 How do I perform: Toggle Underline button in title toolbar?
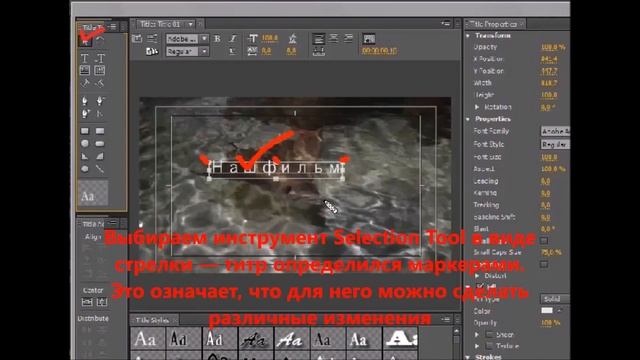[232, 51]
